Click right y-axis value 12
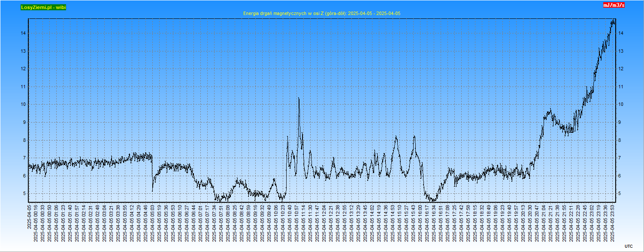Viewport: 644px width, 252px height. [x=621, y=69]
